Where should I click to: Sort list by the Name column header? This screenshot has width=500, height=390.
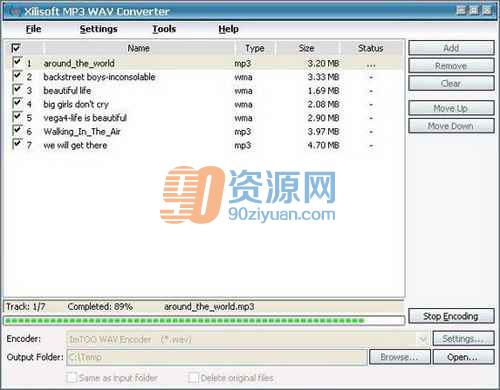pos(139,48)
